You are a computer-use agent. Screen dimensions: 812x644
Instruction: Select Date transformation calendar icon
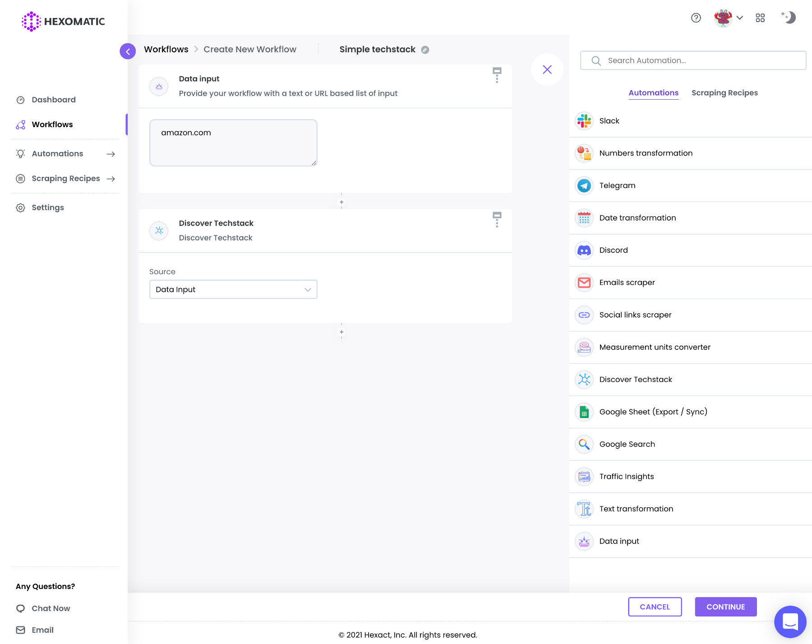point(584,218)
